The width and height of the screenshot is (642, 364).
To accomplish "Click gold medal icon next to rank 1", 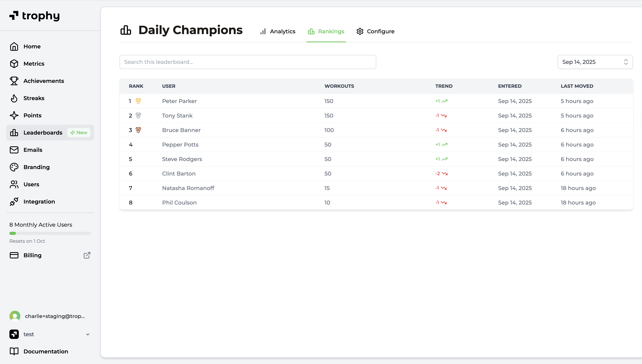I will pyautogui.click(x=138, y=101).
